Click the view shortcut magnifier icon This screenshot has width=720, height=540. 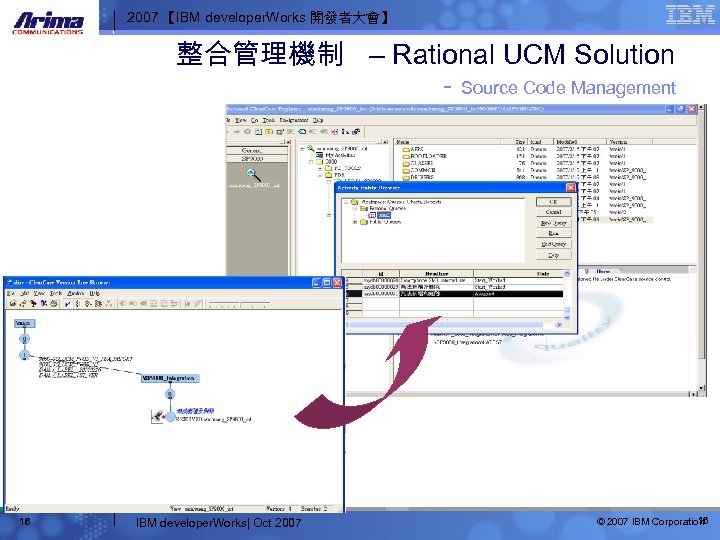point(253,174)
